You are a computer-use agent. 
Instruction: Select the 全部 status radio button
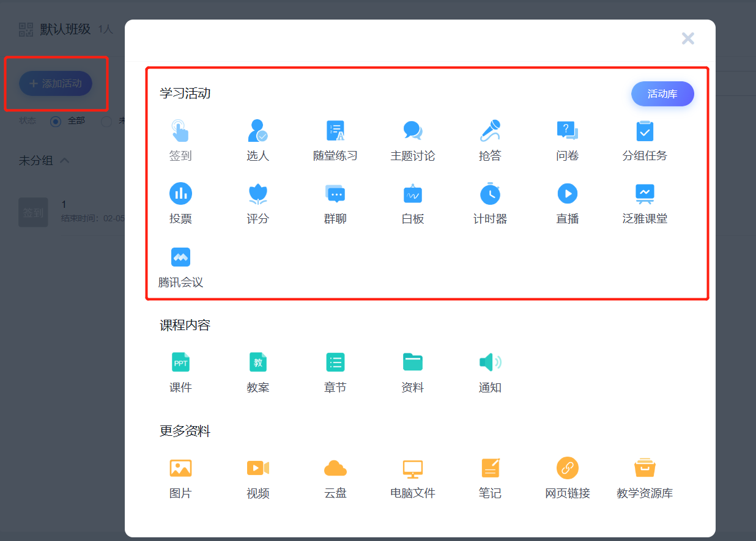[x=56, y=121]
